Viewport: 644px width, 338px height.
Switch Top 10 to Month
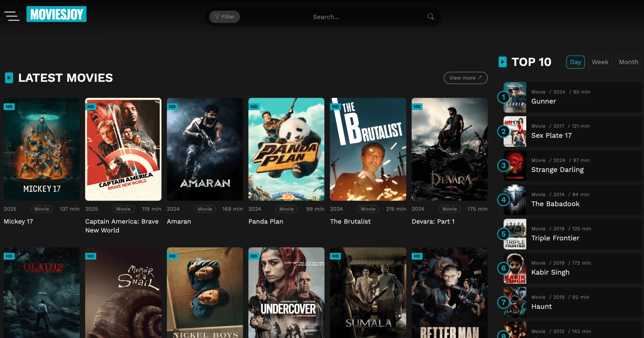(x=628, y=62)
